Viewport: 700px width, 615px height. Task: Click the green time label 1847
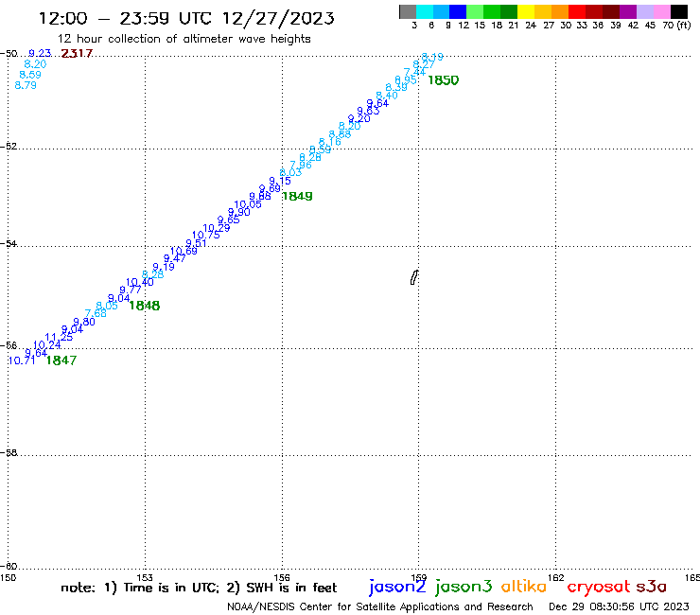coord(61,360)
